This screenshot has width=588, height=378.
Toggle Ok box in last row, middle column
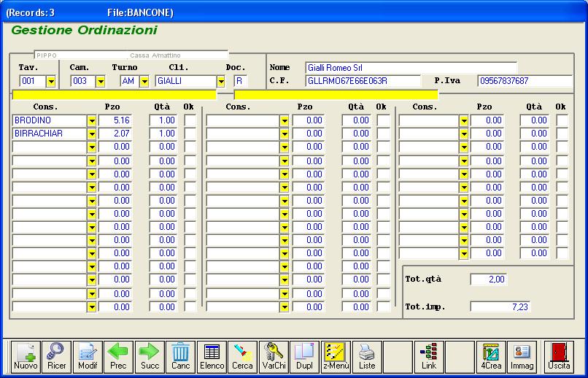384,306
